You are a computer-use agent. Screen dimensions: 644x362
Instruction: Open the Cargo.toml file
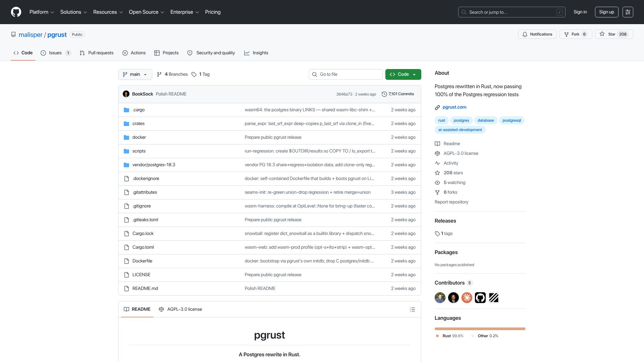(143, 247)
